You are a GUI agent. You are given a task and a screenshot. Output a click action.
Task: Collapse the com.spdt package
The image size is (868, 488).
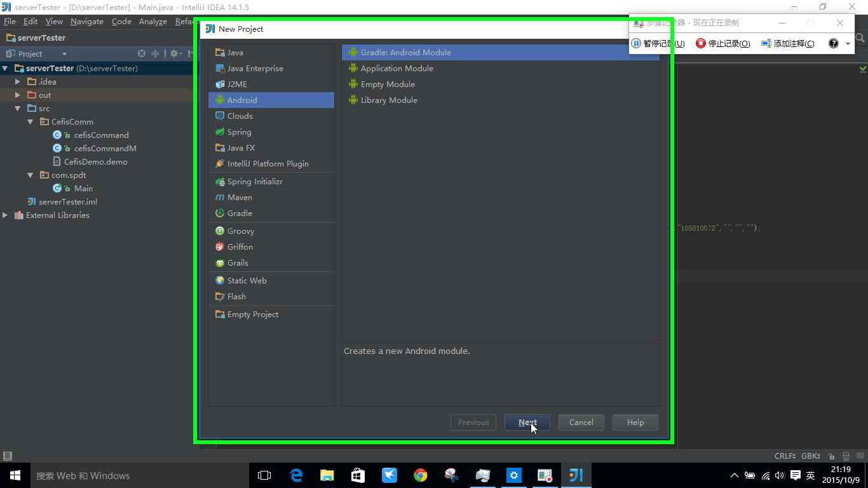tap(31, 175)
